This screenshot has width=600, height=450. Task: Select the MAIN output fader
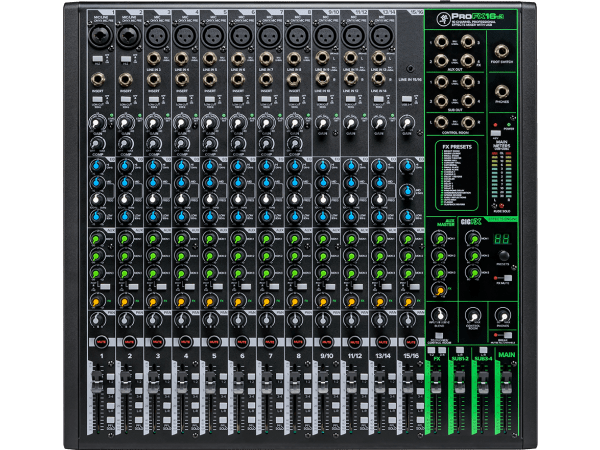pos(506,382)
